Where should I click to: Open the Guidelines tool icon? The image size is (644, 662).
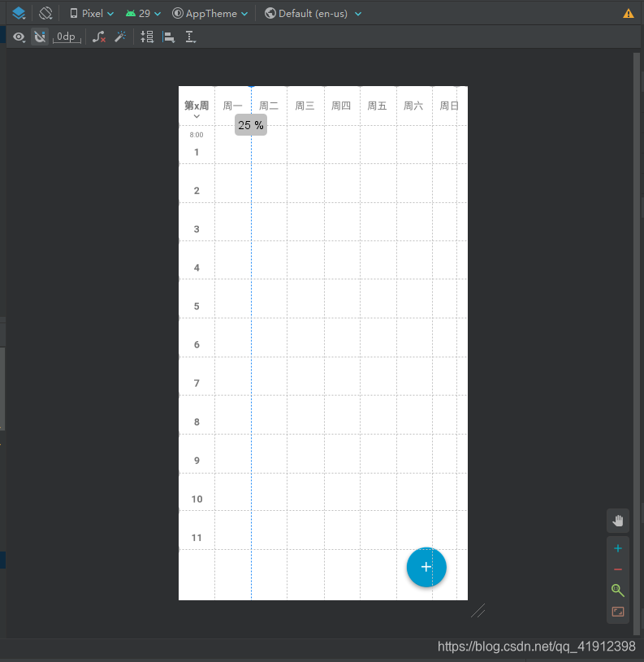190,37
